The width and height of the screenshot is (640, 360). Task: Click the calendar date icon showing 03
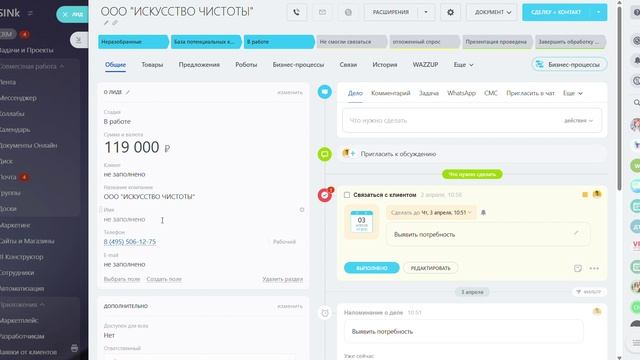tap(362, 222)
